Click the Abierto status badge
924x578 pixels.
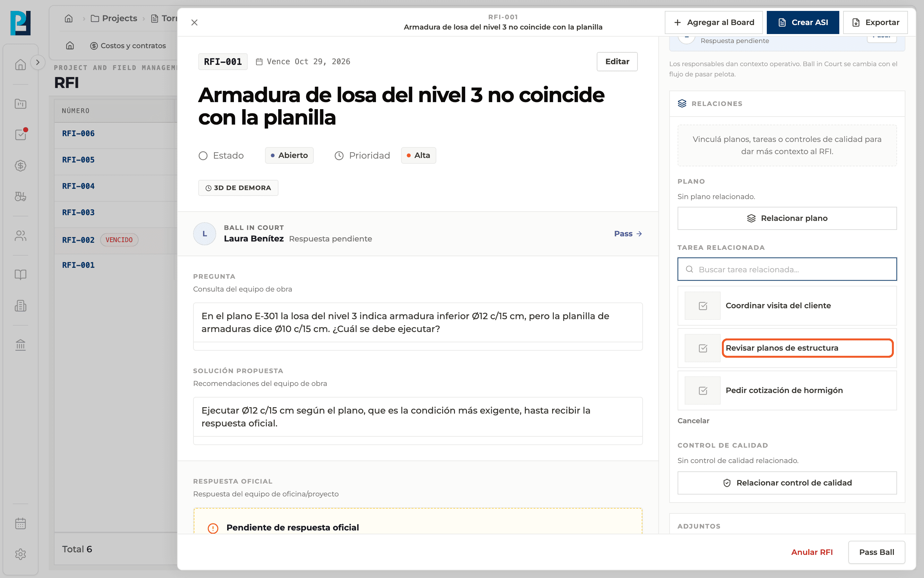pyautogui.click(x=289, y=155)
